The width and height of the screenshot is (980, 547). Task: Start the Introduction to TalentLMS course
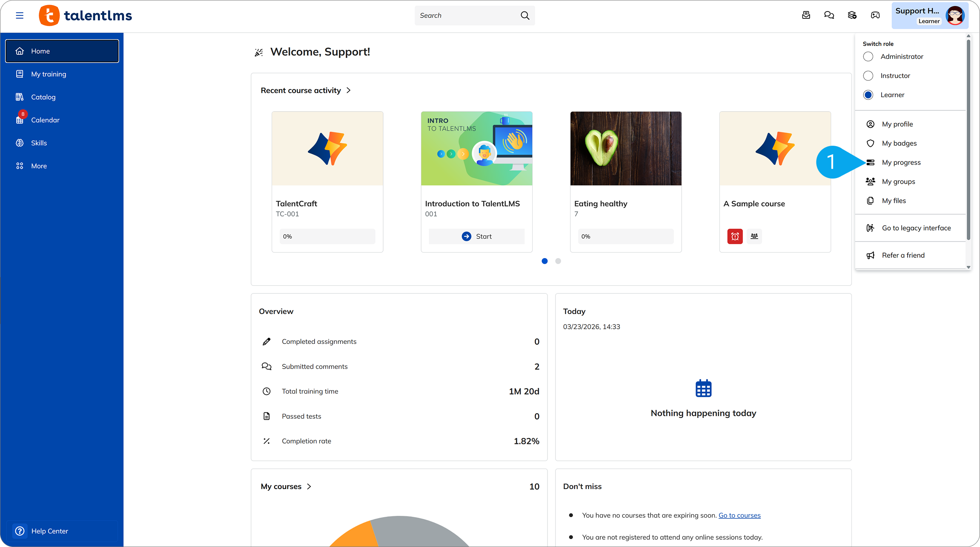tap(476, 236)
